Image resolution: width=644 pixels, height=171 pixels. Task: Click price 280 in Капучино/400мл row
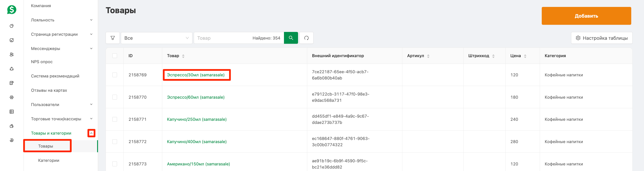click(x=514, y=142)
